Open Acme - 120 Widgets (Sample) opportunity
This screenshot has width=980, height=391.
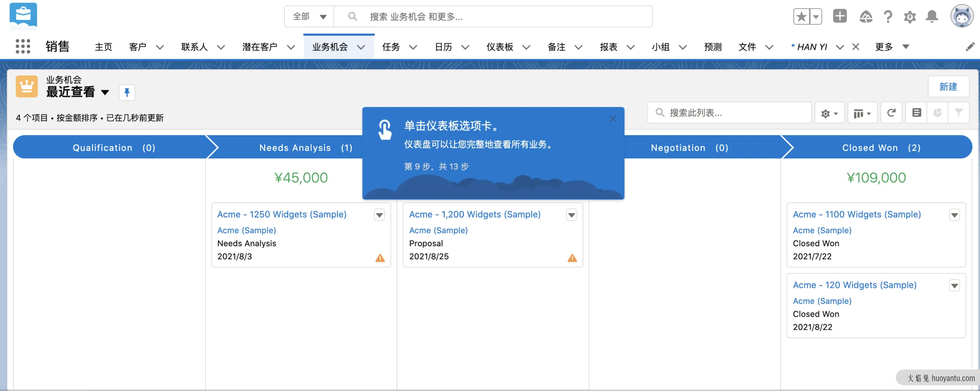click(854, 285)
